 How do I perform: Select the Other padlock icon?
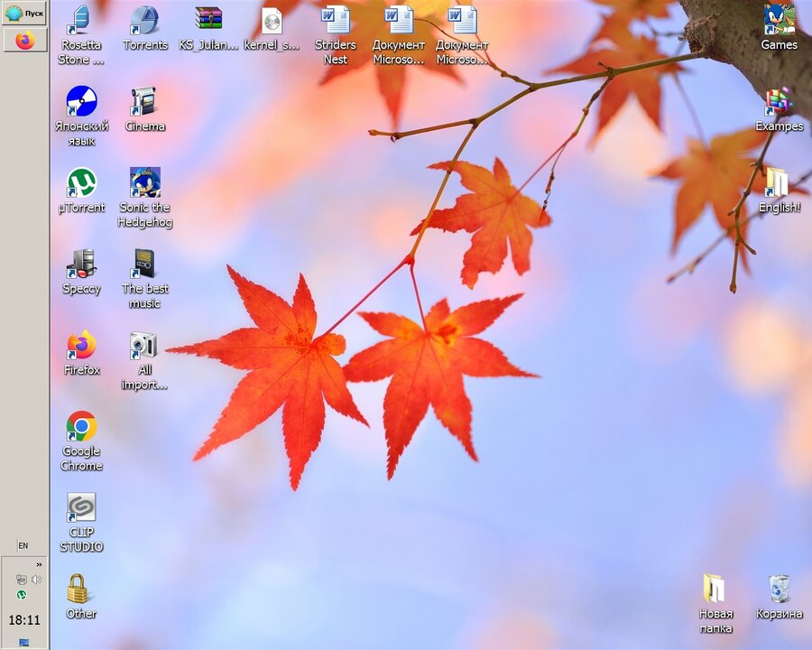79,589
